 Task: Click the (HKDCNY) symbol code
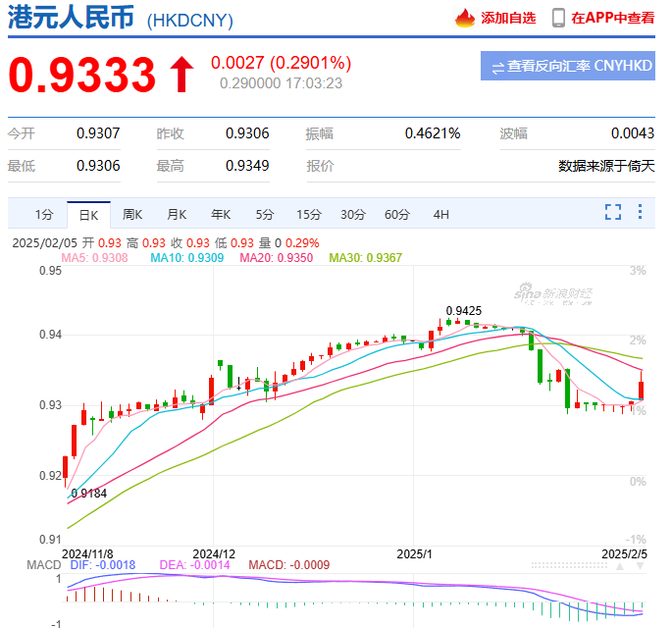click(x=190, y=21)
